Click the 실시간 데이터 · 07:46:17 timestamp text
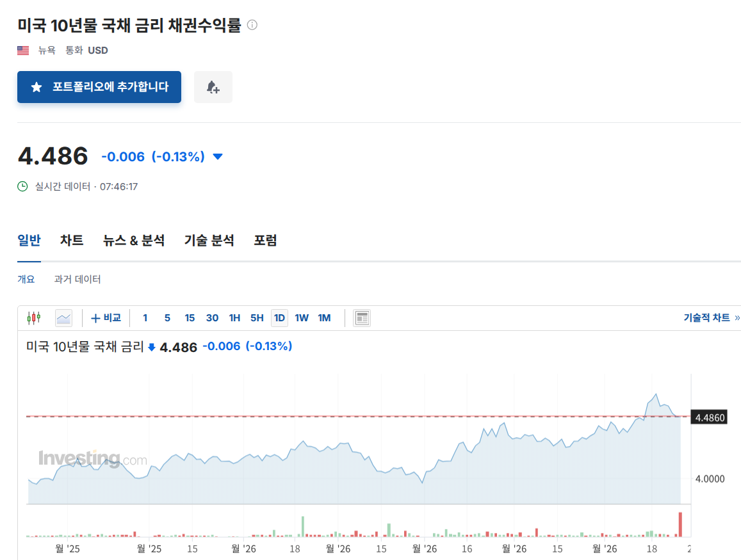This screenshot has height=560, width=741. point(86,186)
